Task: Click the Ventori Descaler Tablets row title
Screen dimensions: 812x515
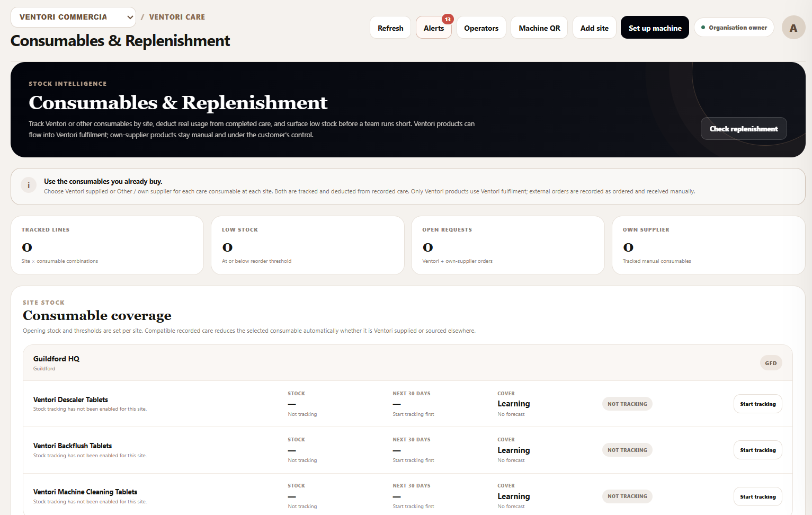Action: tap(70, 399)
